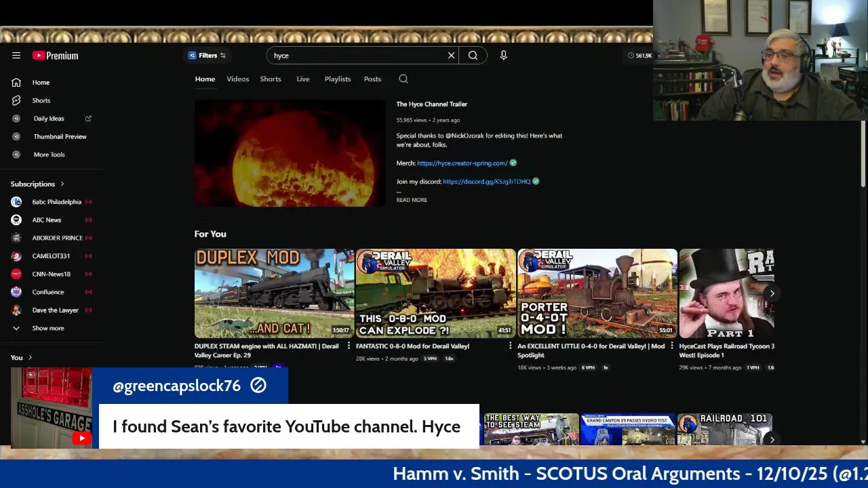This screenshot has height=488, width=868.
Task: Open 'This 0-8-0 mod can explode' thumbnail
Action: 435,293
